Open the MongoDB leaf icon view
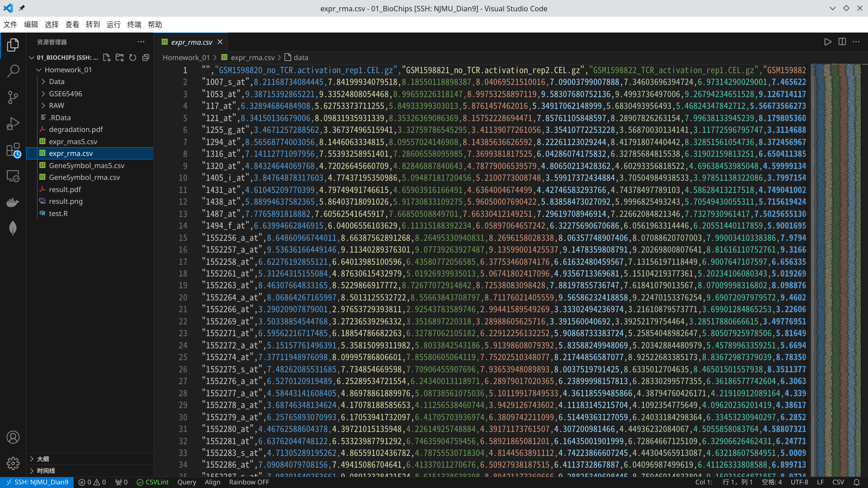Screen dimensions: 868x488 [13, 228]
